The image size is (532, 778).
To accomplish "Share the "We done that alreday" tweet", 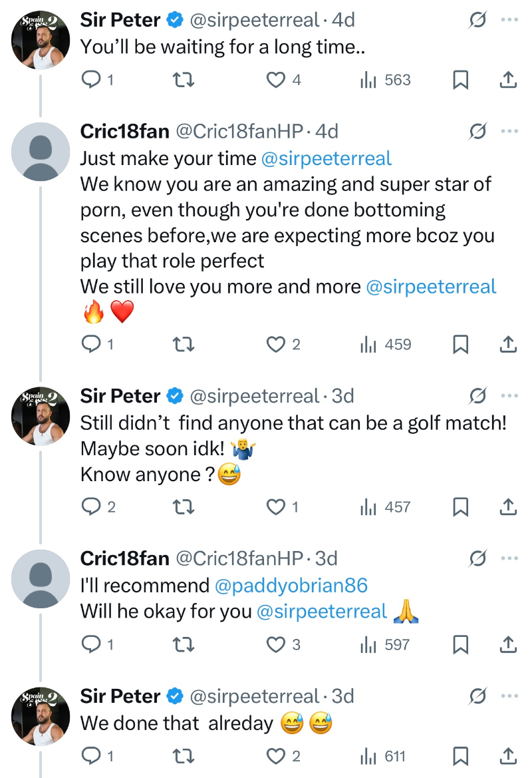I will pos(507,756).
